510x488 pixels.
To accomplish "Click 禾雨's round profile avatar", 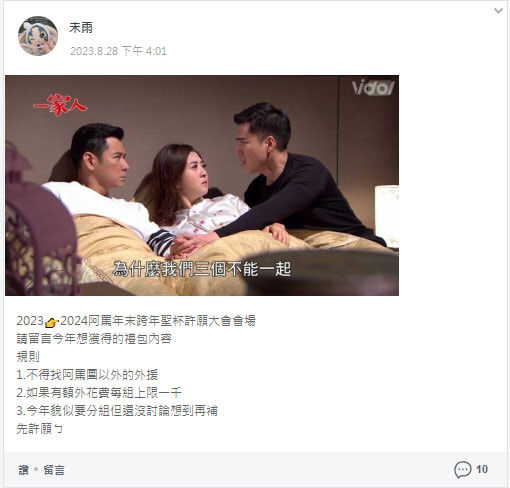I will pos(38,36).
